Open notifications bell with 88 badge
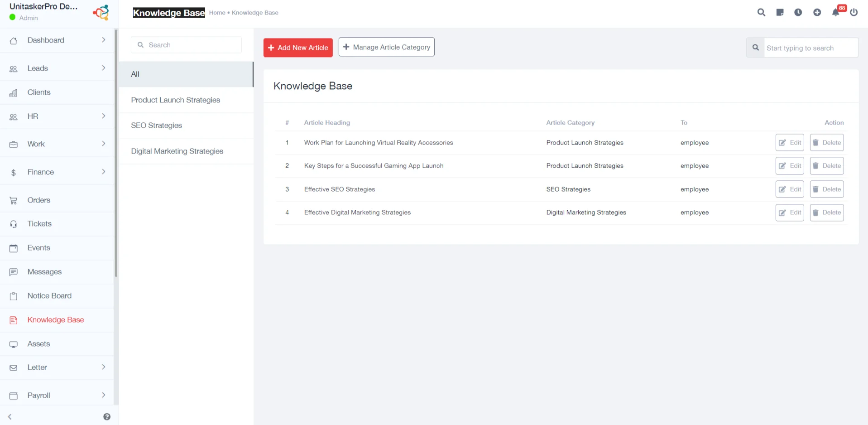Screen dimensions: 868x425 (836, 12)
